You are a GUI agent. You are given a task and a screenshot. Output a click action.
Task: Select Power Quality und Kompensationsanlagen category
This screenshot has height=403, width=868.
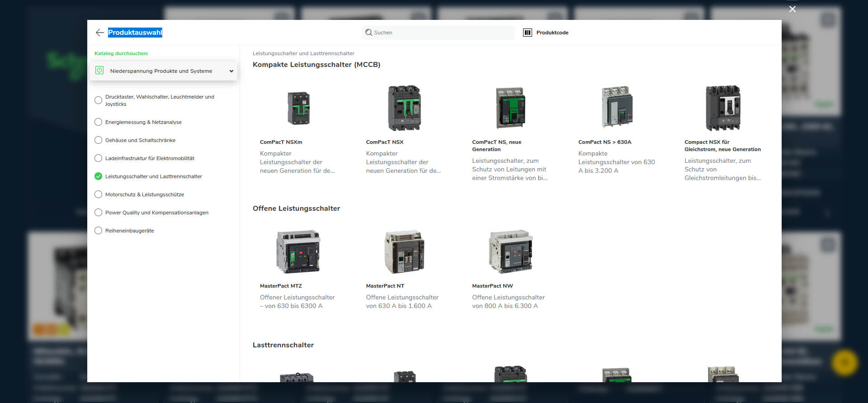[x=156, y=213]
